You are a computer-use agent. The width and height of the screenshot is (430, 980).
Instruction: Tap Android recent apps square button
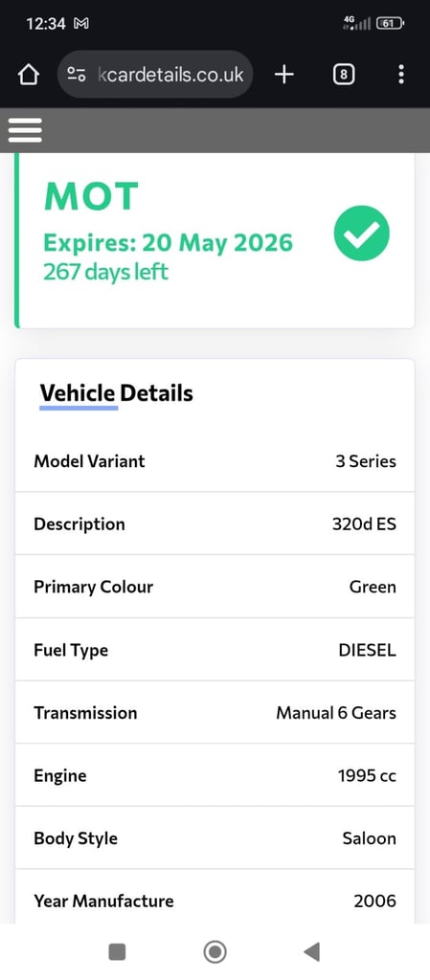(117, 952)
